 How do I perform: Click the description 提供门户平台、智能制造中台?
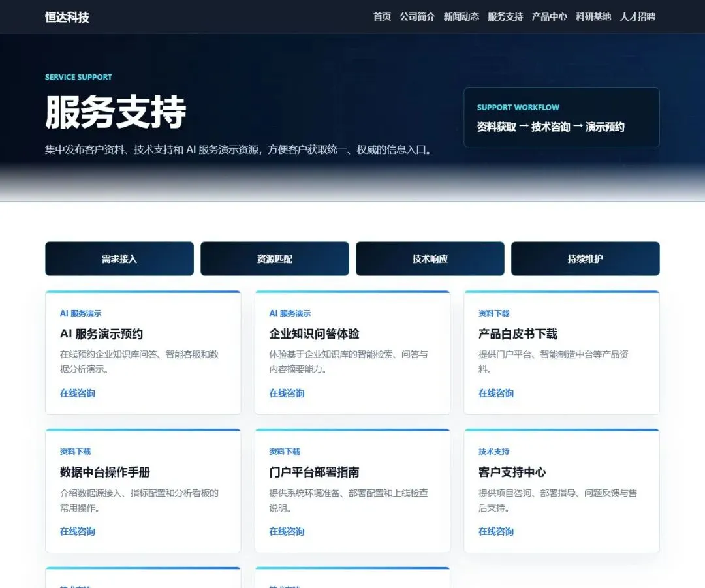point(554,362)
